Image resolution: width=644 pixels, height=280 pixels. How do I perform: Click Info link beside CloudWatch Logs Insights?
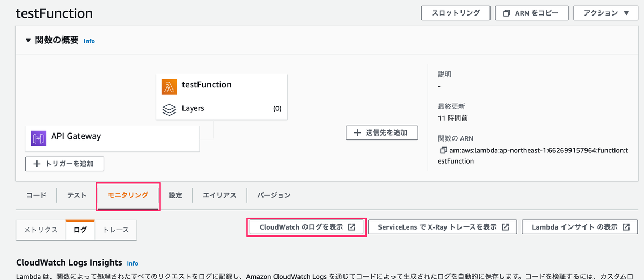tap(133, 263)
